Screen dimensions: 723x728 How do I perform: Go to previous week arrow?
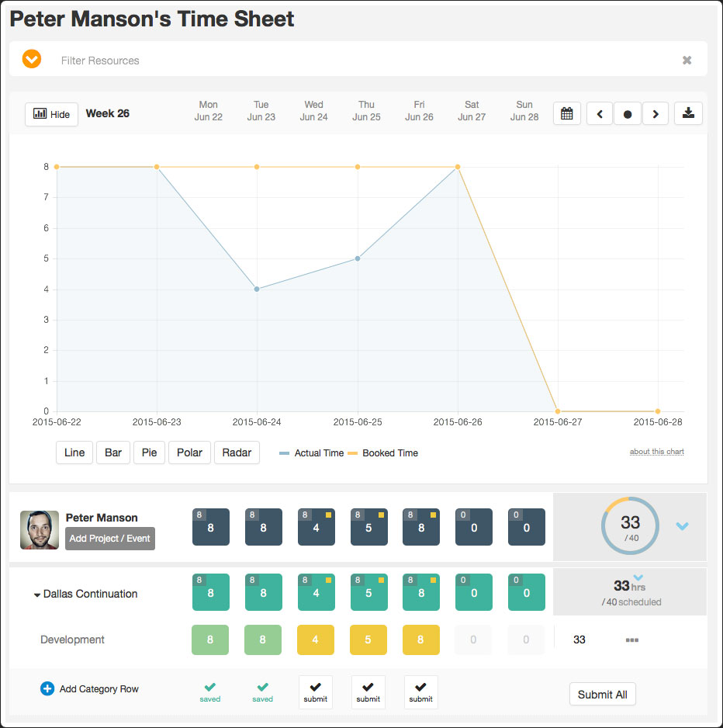click(600, 114)
